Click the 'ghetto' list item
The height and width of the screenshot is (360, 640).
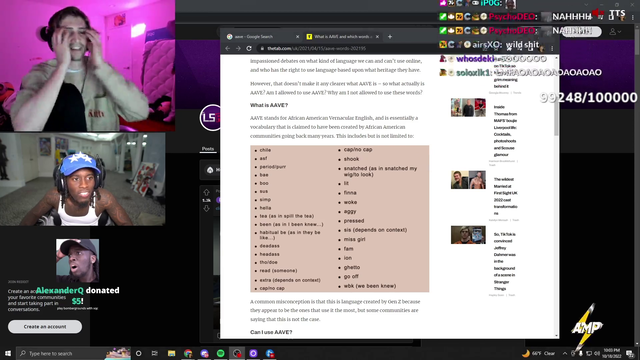point(352,267)
